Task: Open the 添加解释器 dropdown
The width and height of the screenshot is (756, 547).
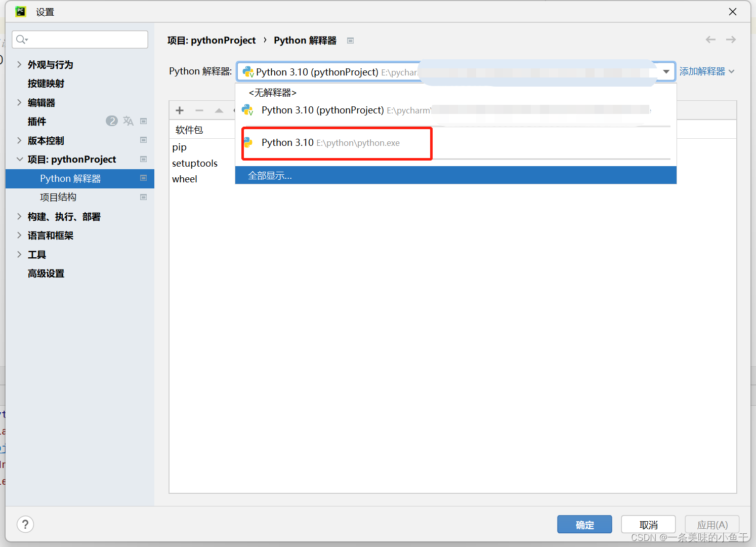Action: (x=706, y=71)
